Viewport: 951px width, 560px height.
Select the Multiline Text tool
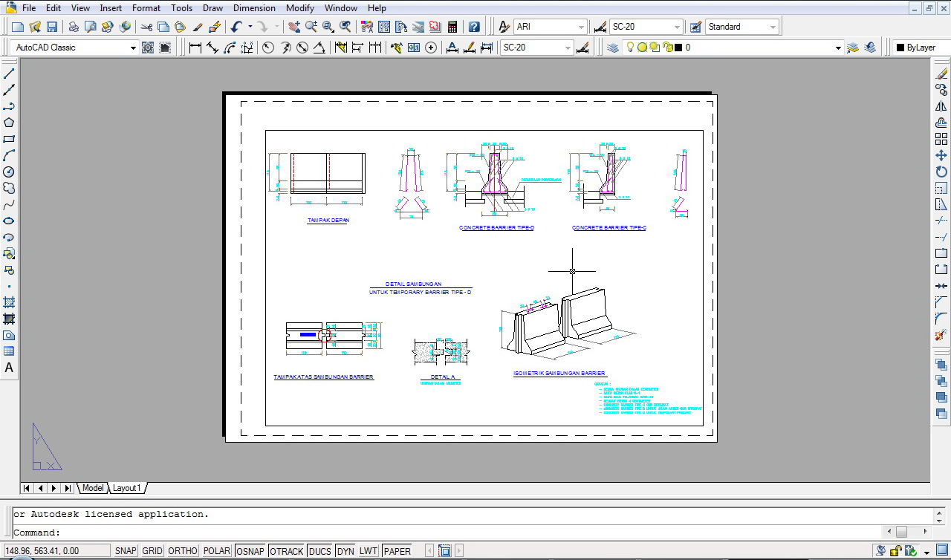pyautogui.click(x=8, y=368)
